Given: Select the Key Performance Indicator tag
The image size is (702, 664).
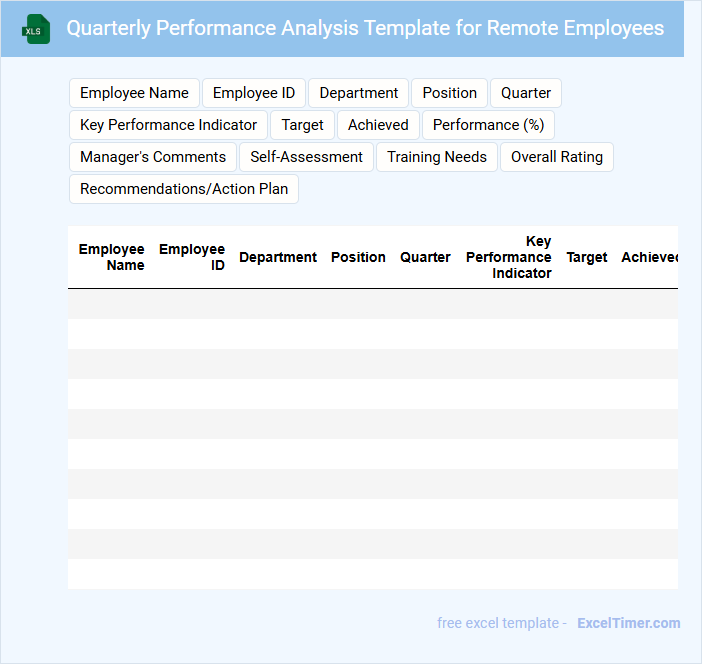Looking at the screenshot, I should pos(168,125).
